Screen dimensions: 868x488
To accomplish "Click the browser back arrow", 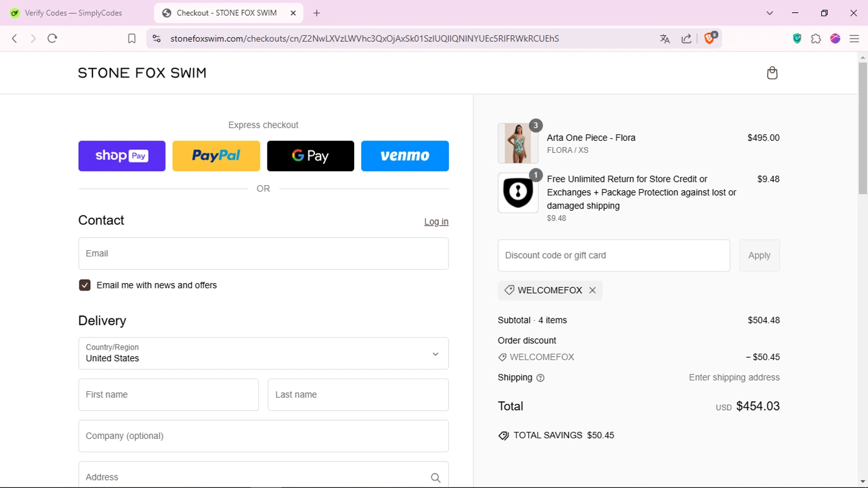I will (x=14, y=38).
